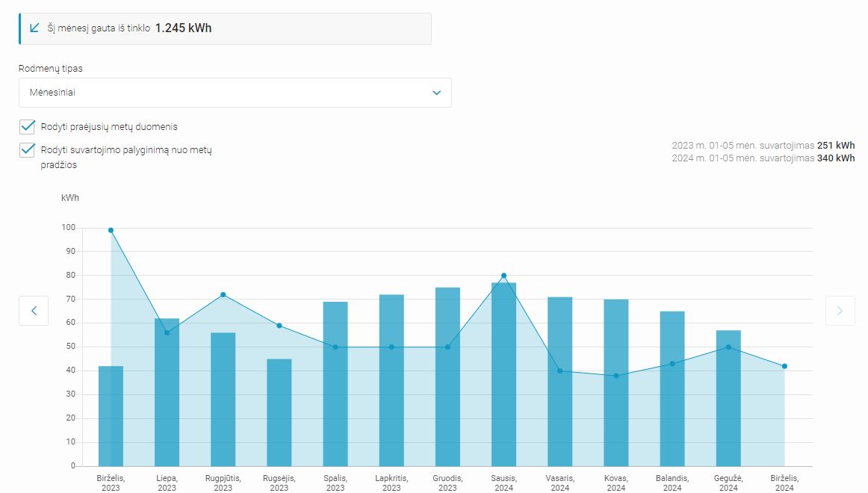Click the dropdown chevron next to Mėnesiniai
Viewport: 868px width, 493px height.
[x=437, y=93]
